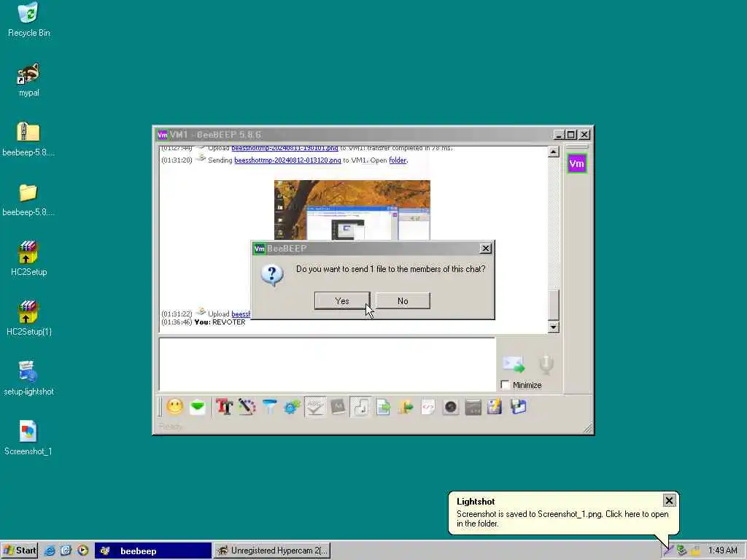This screenshot has height=560, width=747.
Task: Select the purple Vm user avatar
Action: [576, 164]
